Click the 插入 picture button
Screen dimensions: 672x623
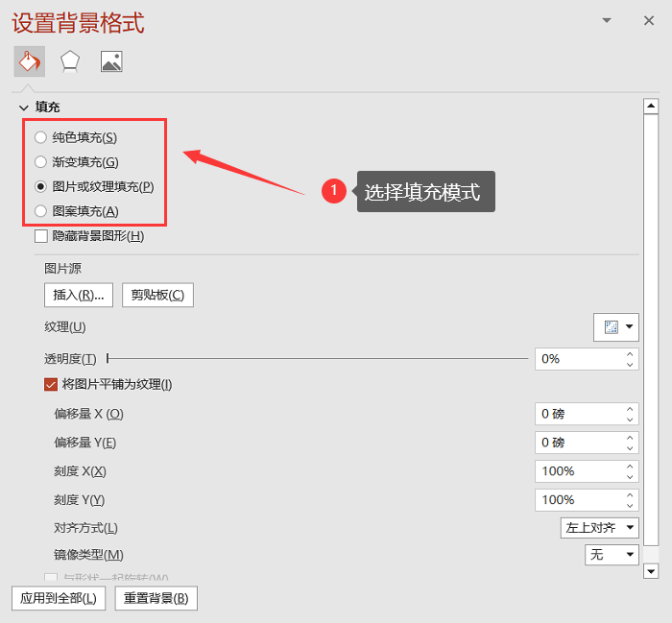(x=79, y=295)
